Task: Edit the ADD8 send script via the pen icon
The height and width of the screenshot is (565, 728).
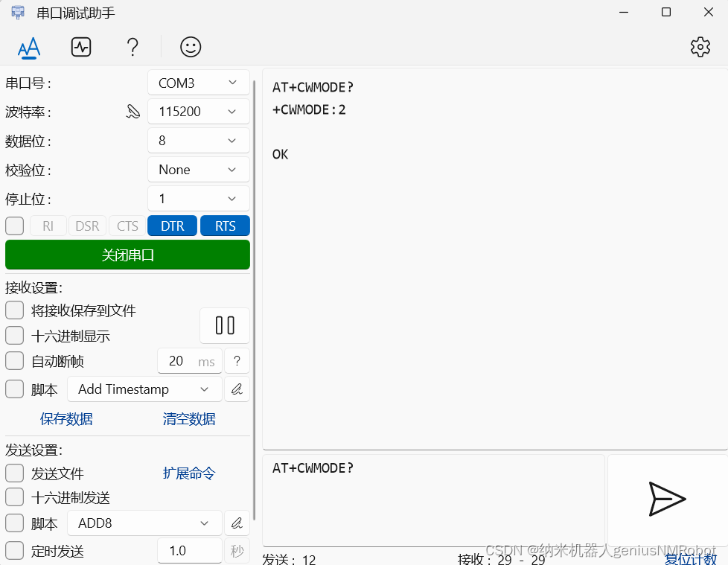Action: (x=237, y=523)
